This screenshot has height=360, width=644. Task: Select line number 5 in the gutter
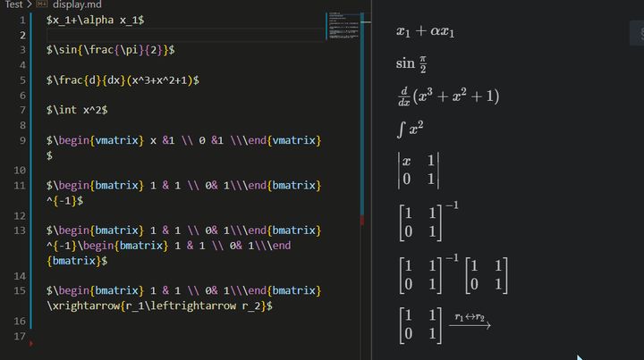[22, 80]
